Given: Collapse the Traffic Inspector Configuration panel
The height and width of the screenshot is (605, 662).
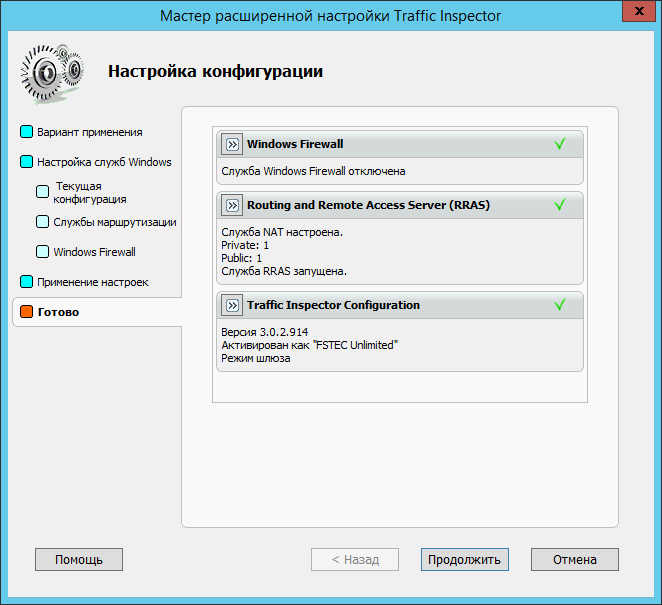Looking at the screenshot, I should (x=232, y=305).
